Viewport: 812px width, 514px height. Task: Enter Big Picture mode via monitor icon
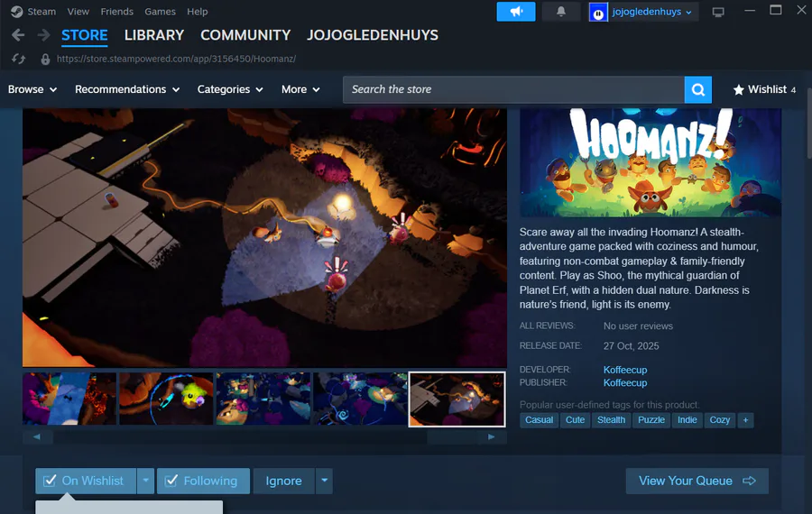click(x=718, y=12)
